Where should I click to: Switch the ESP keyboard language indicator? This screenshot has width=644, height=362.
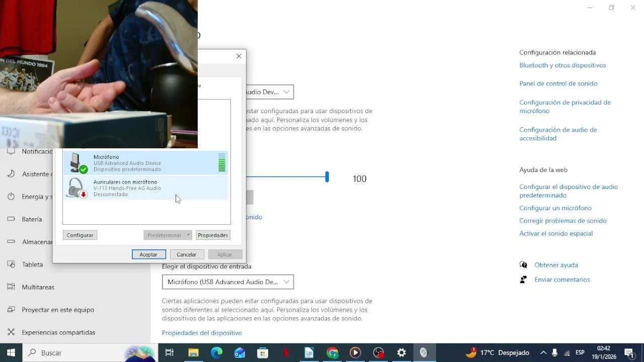tap(580, 353)
